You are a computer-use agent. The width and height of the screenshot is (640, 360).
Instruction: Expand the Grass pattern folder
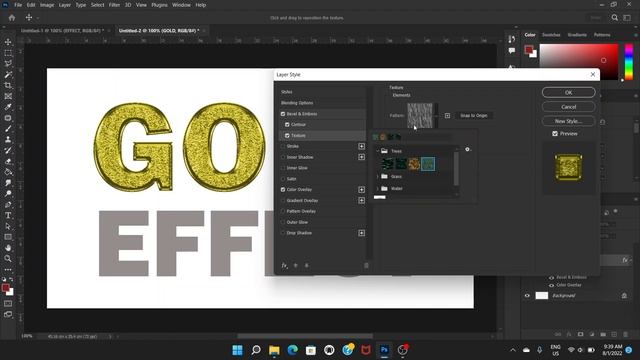pyautogui.click(x=378, y=176)
